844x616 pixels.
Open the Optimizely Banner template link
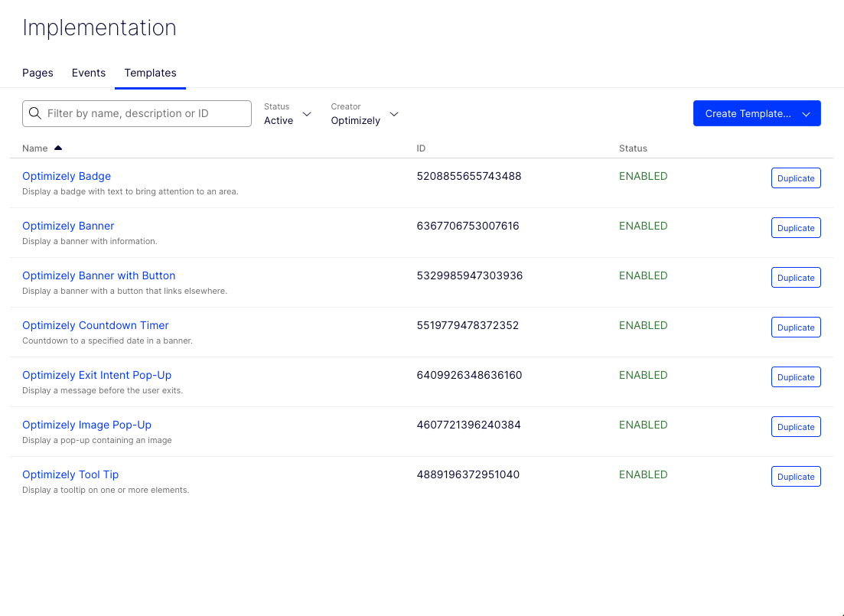[68, 226]
